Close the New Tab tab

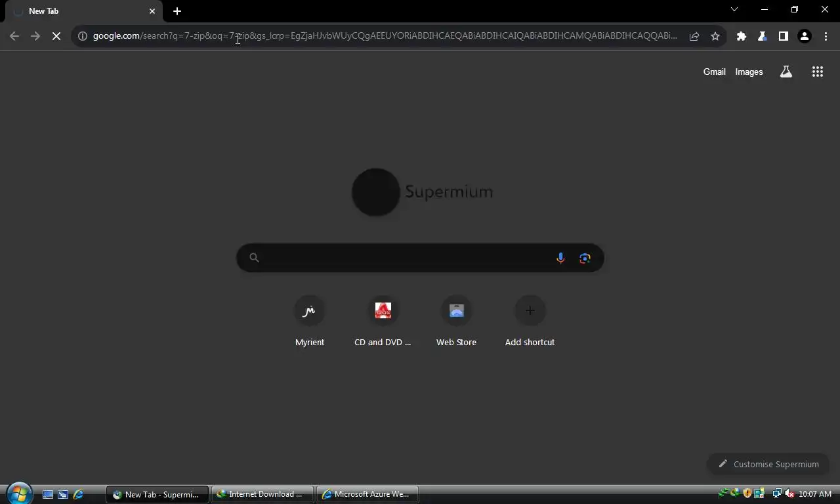tap(152, 11)
